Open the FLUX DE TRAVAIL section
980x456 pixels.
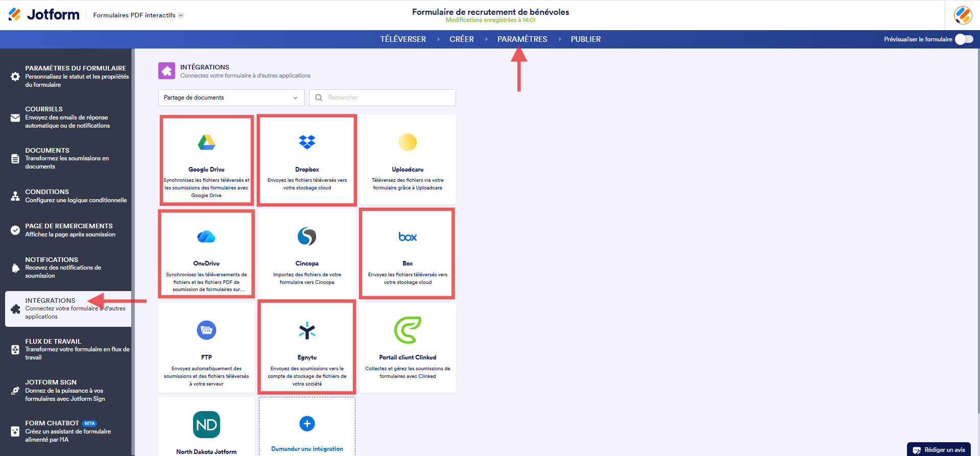[68, 349]
